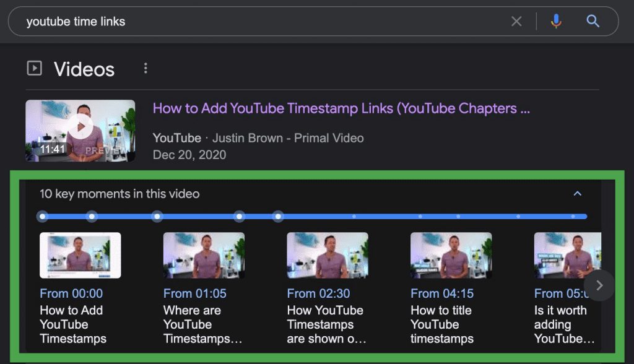634x364 pixels.
Task: Open thumbnail for From 04:15 moment
Action: point(451,255)
